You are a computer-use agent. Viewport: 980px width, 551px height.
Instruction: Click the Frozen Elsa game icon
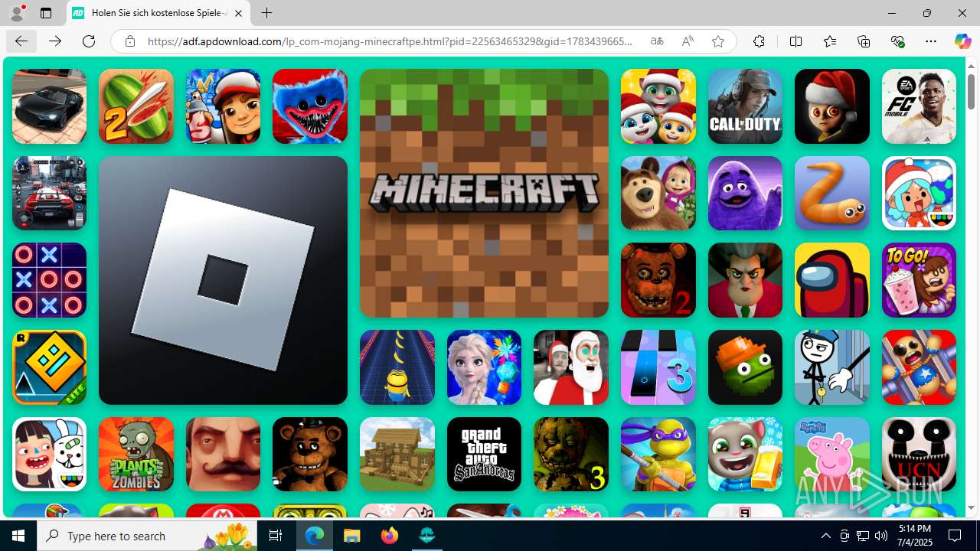point(484,367)
